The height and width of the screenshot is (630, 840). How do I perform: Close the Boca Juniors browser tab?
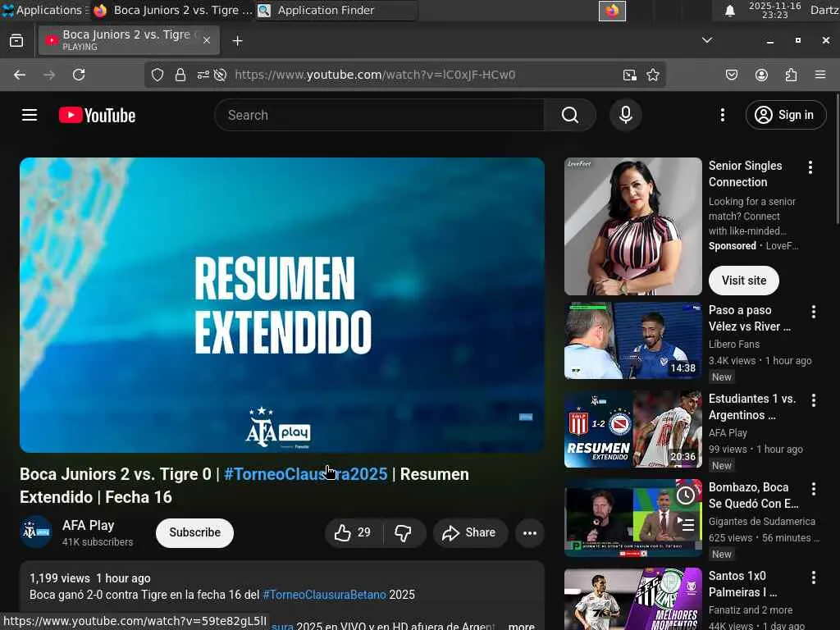coord(207,40)
